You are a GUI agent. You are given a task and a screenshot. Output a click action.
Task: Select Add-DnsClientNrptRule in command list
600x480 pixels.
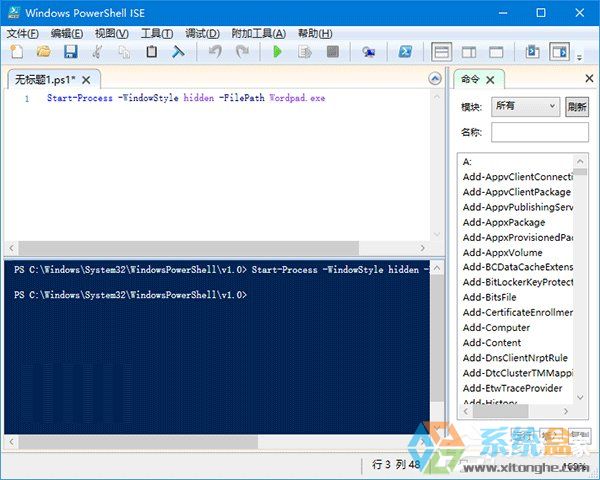pos(515,358)
